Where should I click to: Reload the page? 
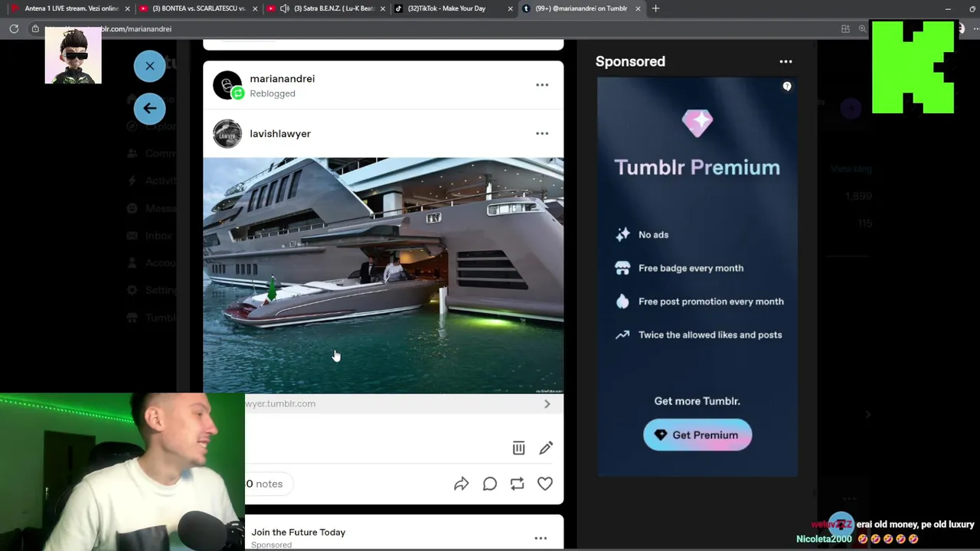click(x=14, y=28)
